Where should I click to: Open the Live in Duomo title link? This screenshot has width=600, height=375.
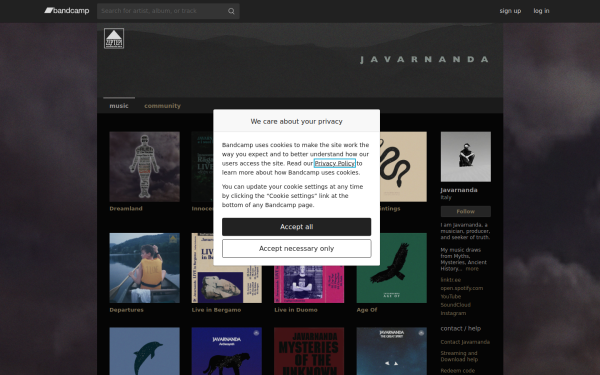(x=296, y=310)
